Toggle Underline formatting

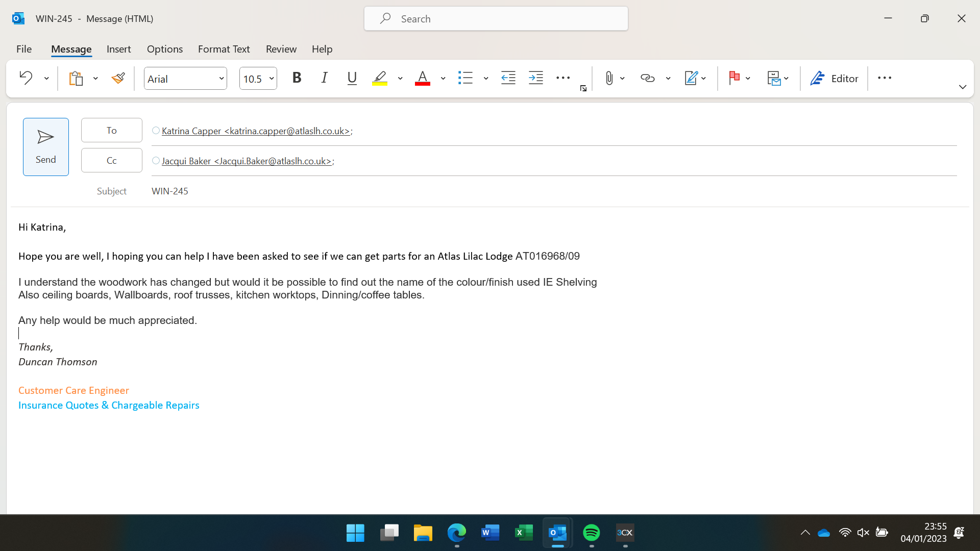352,78
